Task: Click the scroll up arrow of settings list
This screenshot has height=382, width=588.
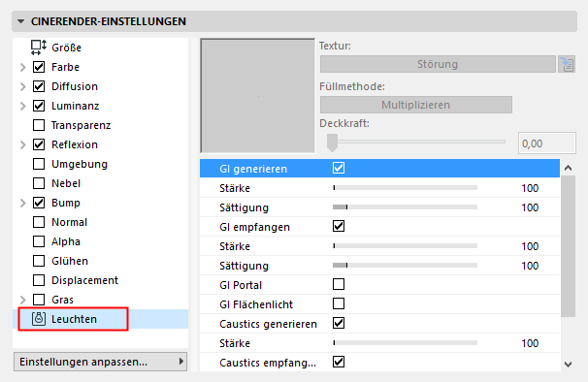Action: click(x=569, y=168)
